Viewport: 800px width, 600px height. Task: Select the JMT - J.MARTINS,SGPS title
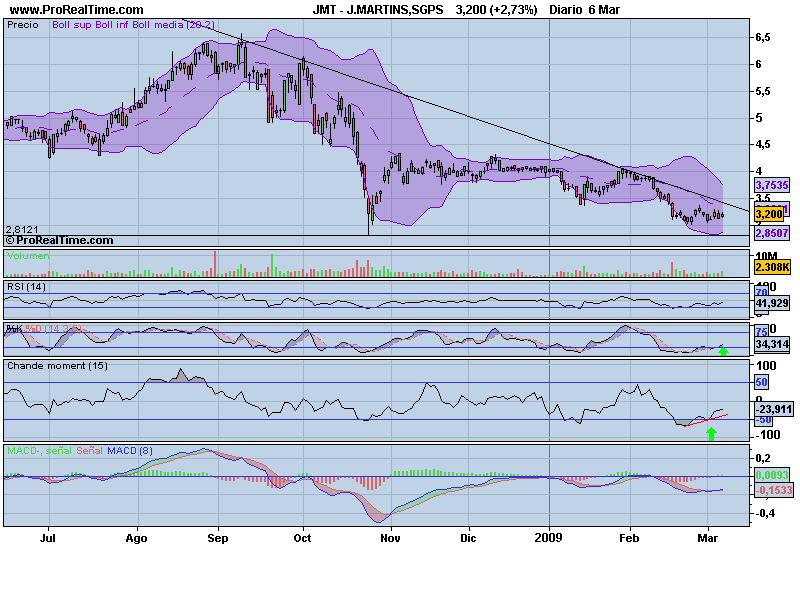tap(378, 10)
